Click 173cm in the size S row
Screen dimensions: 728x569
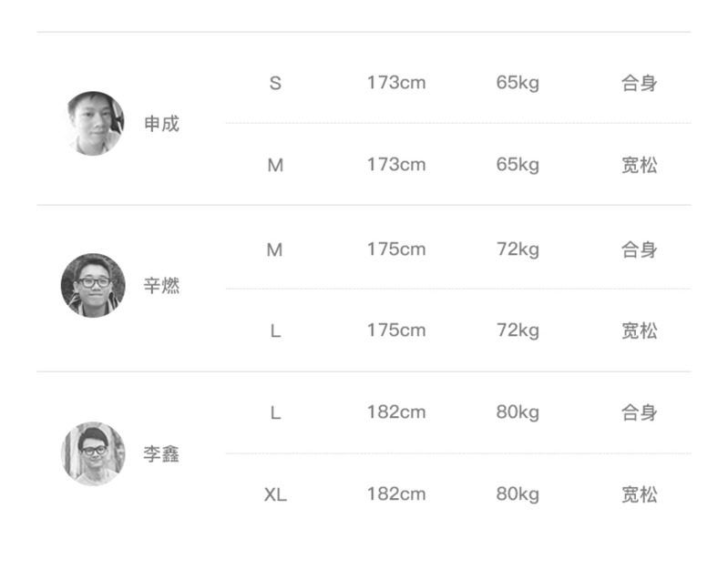click(x=396, y=83)
